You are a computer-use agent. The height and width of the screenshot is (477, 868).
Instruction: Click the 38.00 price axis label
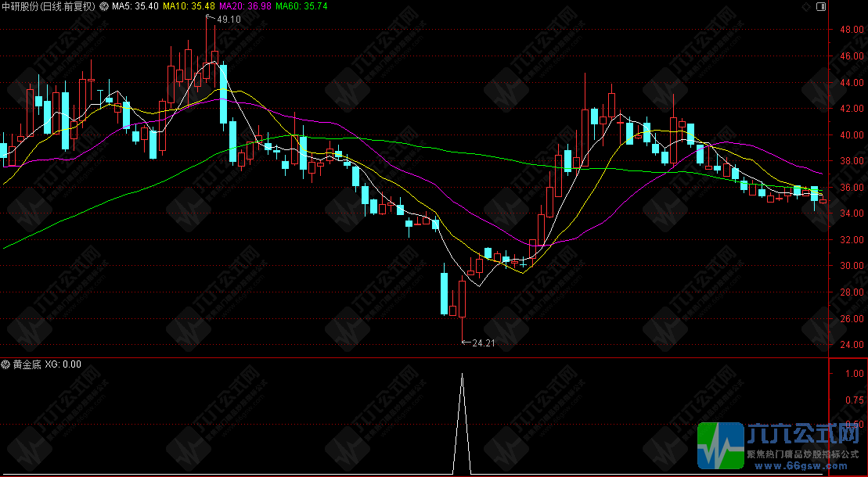pos(852,161)
